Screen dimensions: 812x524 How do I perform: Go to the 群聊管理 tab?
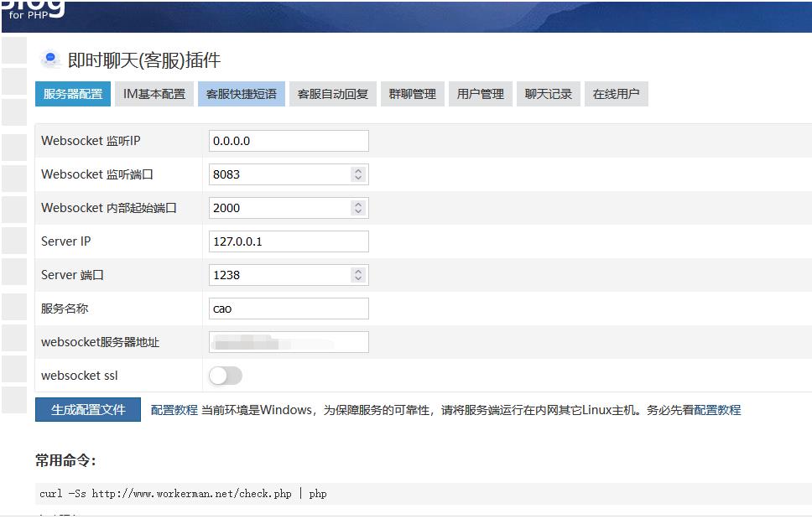tap(413, 94)
